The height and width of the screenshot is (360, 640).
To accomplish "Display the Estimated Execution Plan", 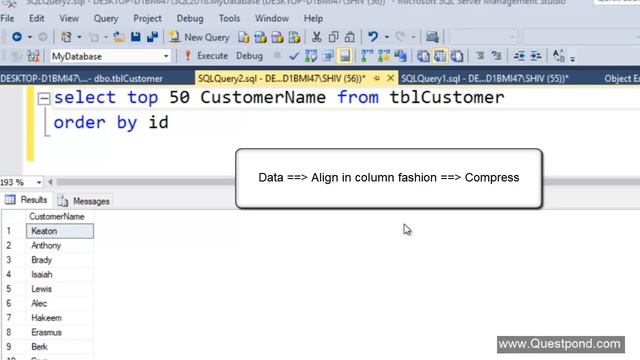I will pyautogui.click(x=311, y=56).
